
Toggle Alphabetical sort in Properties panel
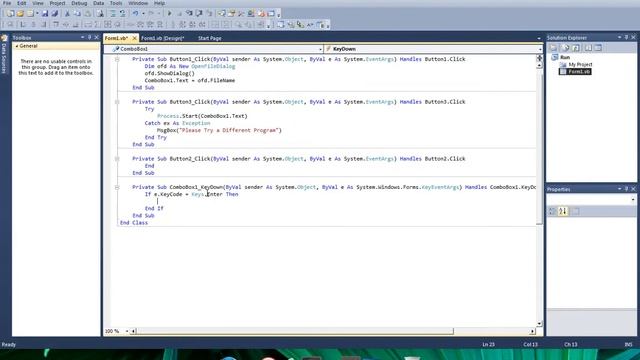click(x=563, y=211)
